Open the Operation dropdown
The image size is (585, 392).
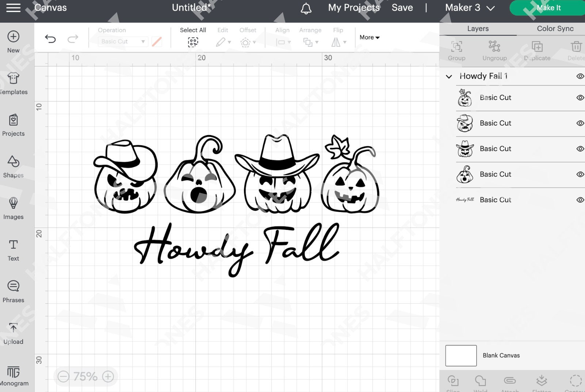click(123, 41)
